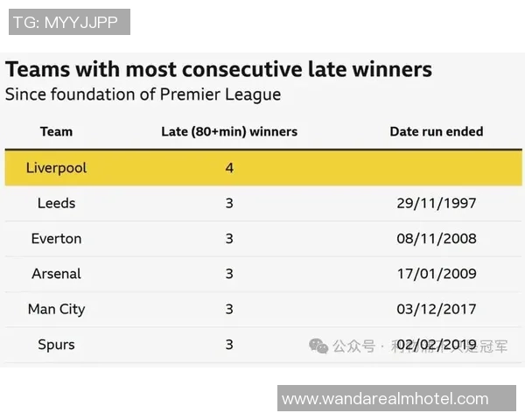Click the date 29/11/1997

[436, 203]
